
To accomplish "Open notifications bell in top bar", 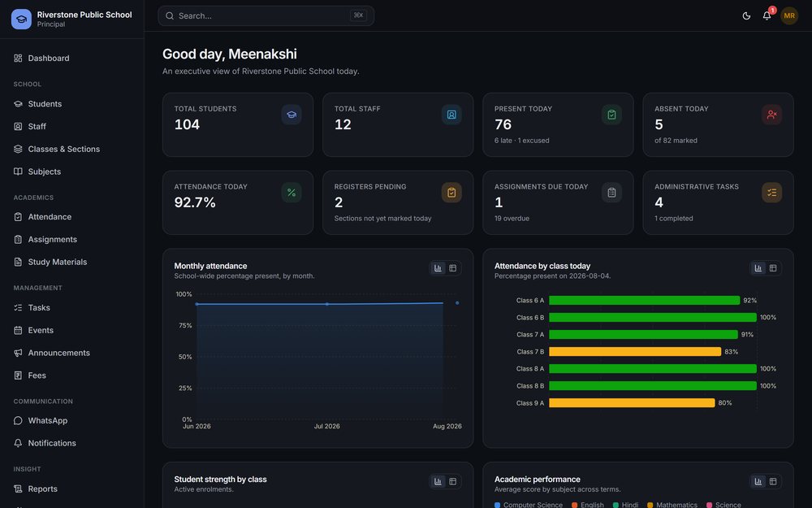I will (x=767, y=16).
